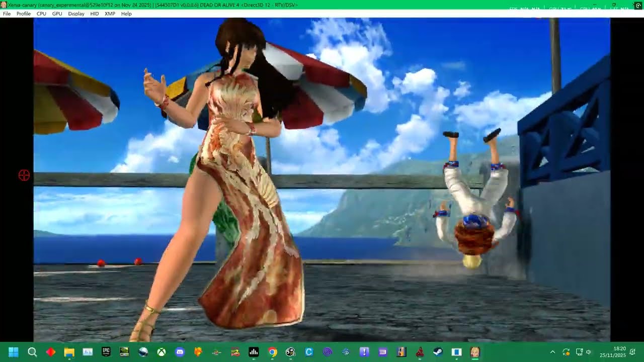Open File Explorer from the taskbar
This screenshot has height=362, width=644.
tap(69, 352)
